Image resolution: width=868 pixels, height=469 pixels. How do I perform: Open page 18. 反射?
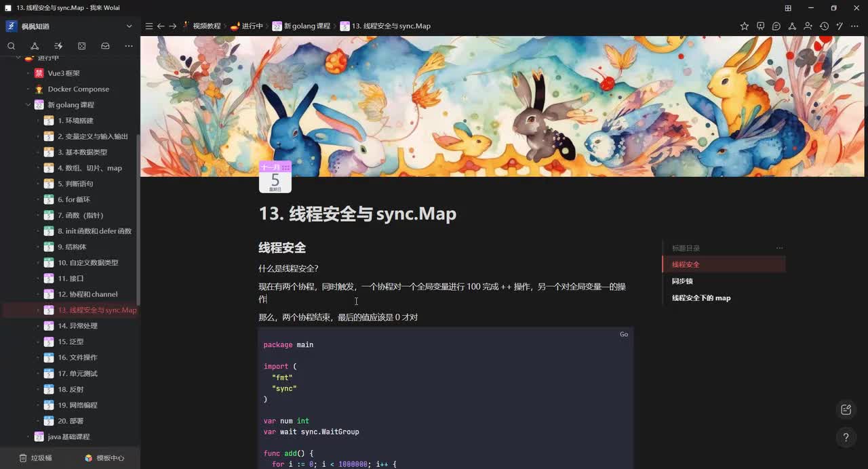71,389
